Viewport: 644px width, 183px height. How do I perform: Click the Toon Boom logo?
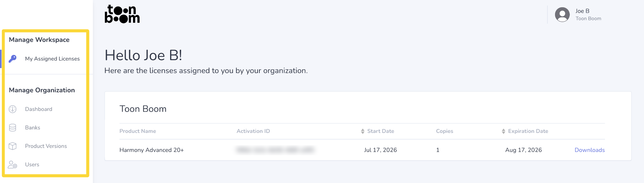[x=122, y=14]
